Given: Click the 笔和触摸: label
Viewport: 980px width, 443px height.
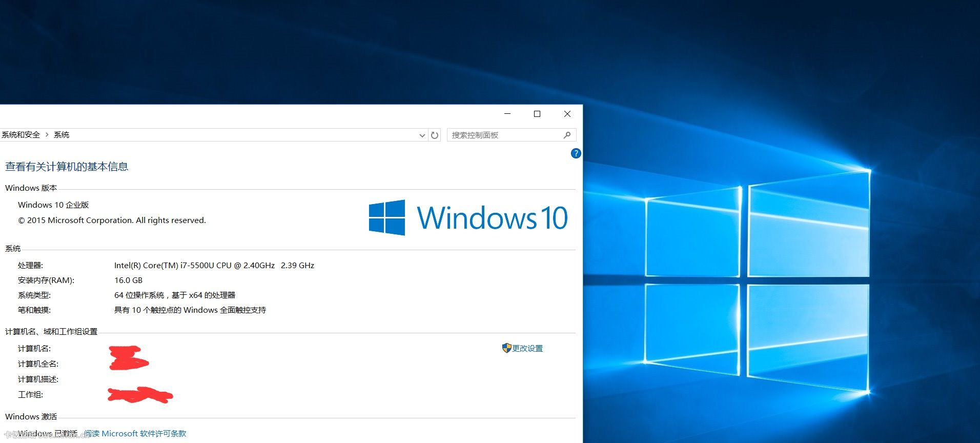Looking at the screenshot, I should (34, 310).
